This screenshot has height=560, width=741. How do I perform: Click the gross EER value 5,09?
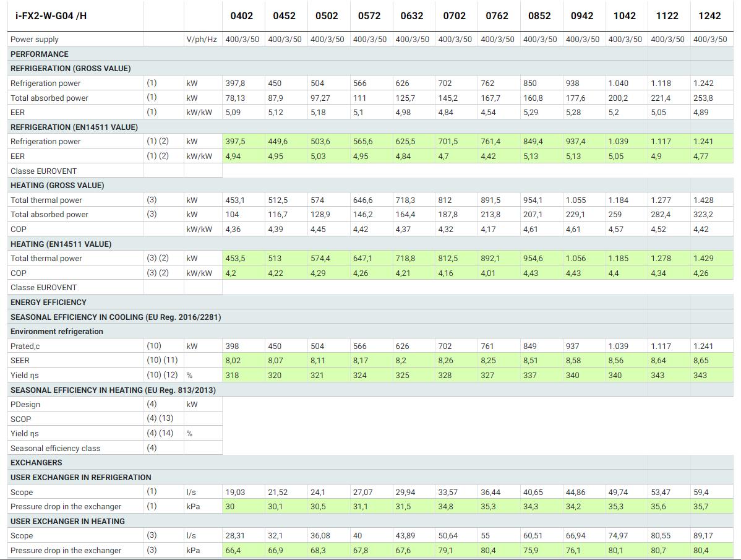233,113
